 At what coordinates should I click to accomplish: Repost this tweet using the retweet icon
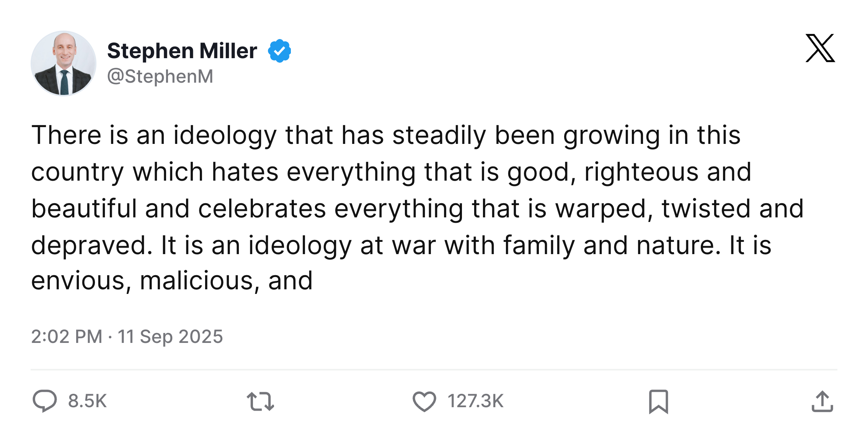pyautogui.click(x=260, y=401)
